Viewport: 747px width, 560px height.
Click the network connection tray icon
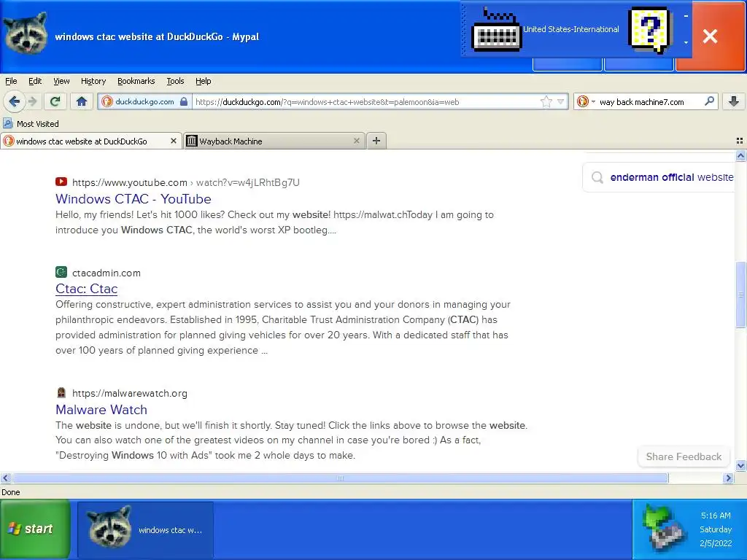(664, 529)
